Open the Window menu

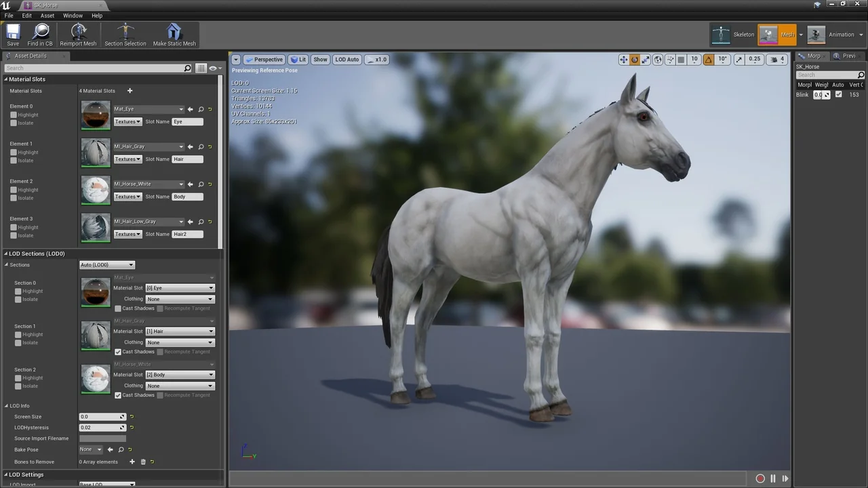[x=73, y=16]
